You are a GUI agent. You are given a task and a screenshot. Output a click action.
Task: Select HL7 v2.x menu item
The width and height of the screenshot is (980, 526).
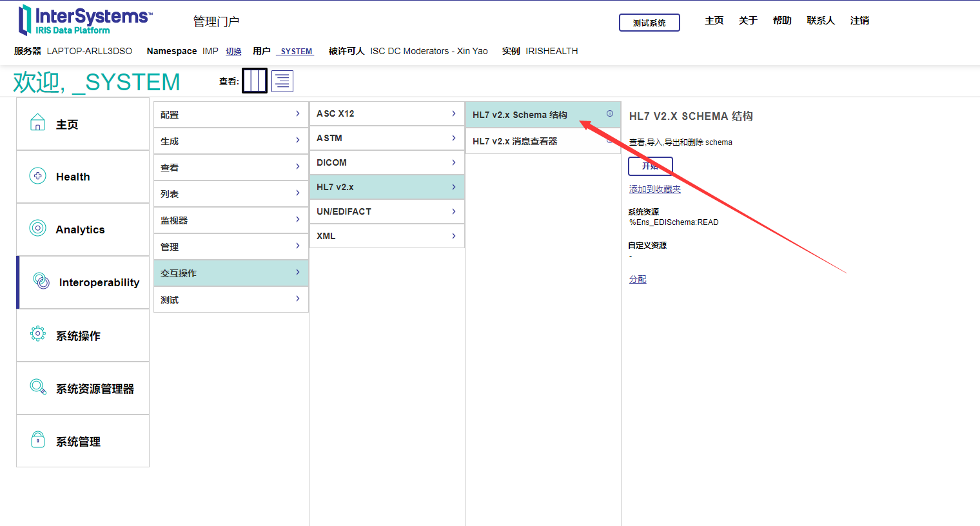387,187
